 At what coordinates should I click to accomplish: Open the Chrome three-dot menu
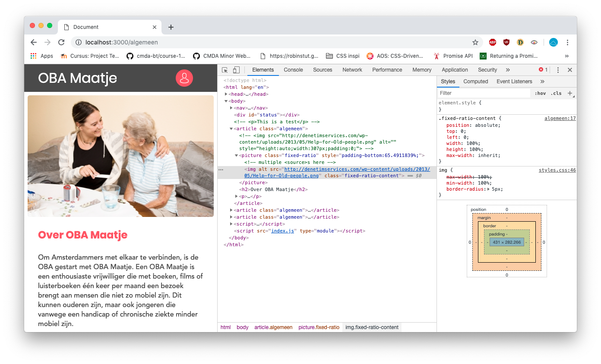568,42
